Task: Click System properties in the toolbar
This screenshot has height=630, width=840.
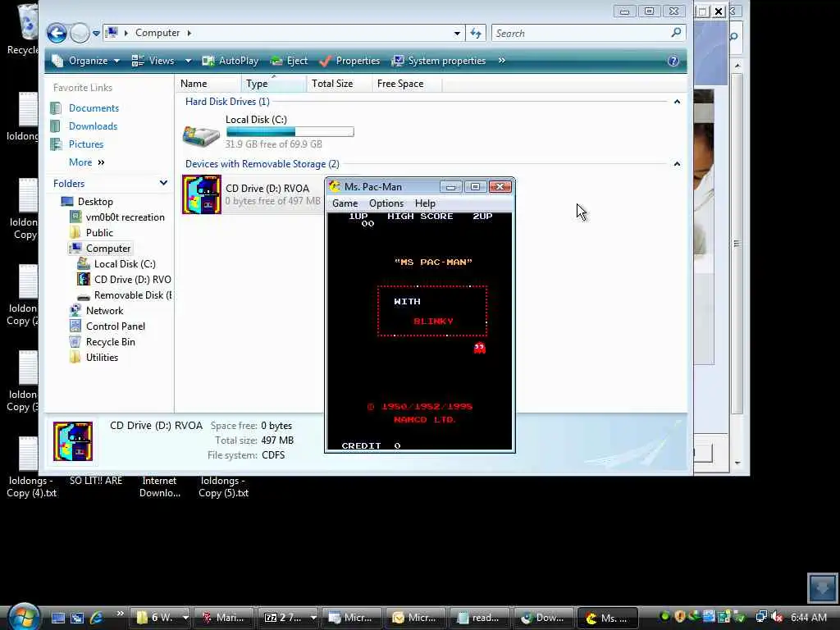Action: point(439,61)
